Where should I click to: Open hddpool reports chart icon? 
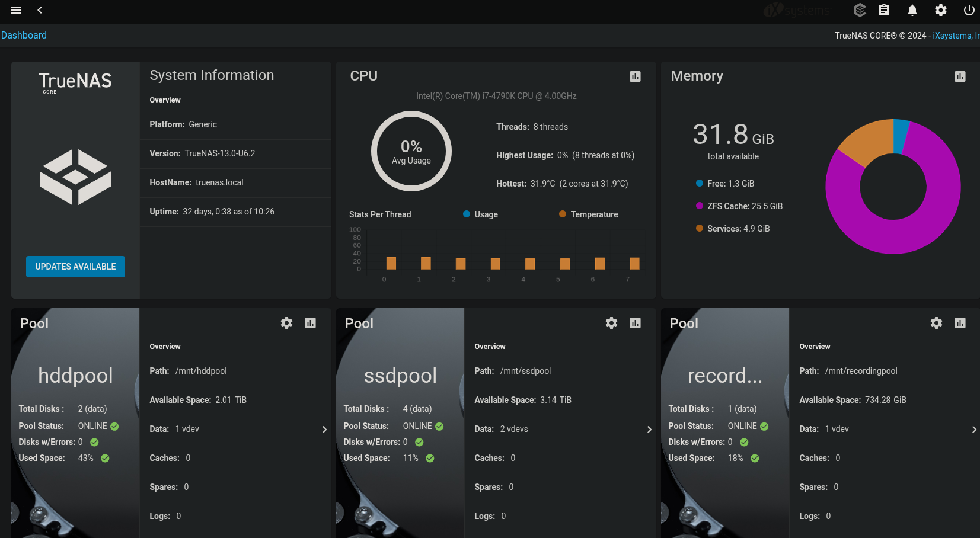[310, 323]
